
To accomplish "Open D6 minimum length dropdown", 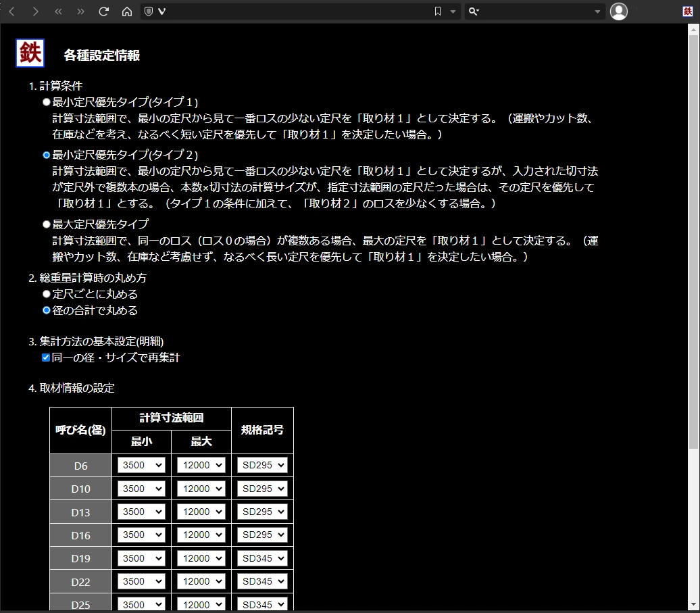I will click(x=141, y=465).
